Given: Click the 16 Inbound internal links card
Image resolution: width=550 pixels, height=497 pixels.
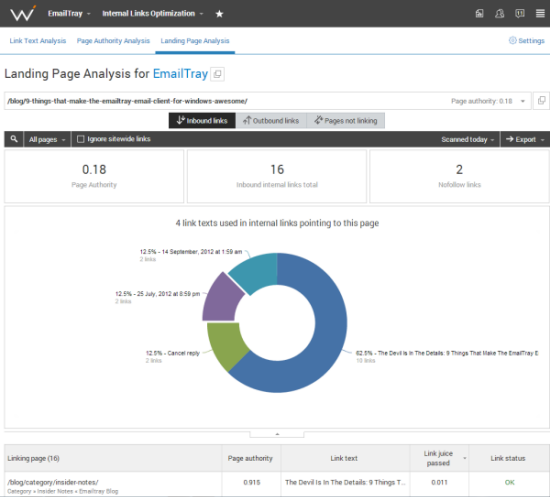Looking at the screenshot, I should [277, 176].
